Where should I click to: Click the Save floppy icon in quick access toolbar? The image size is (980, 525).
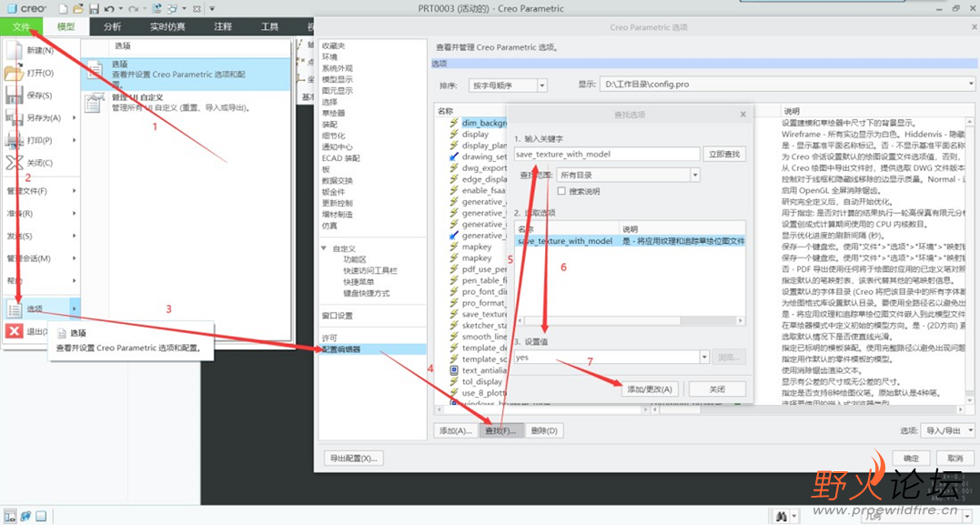pos(94,9)
